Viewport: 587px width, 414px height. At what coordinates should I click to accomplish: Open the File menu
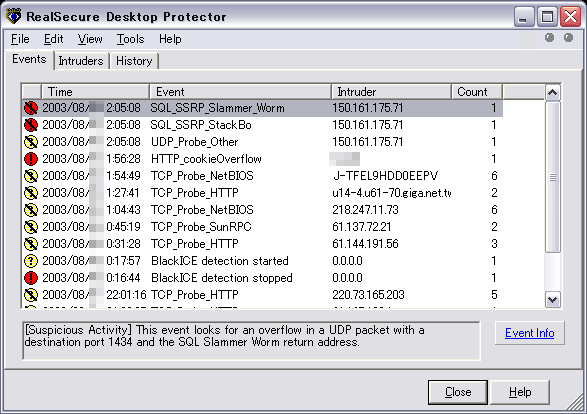20,39
